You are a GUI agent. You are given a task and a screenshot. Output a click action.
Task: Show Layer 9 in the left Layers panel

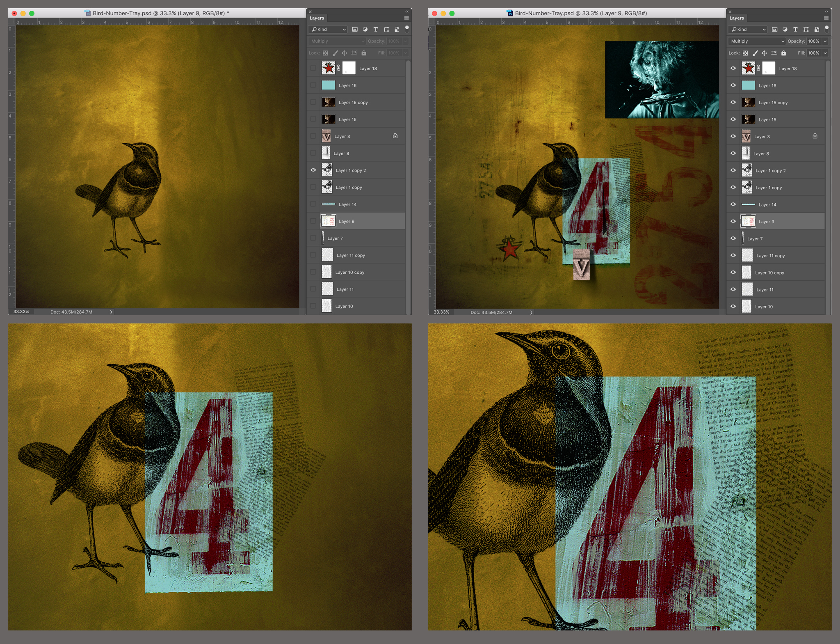(313, 221)
